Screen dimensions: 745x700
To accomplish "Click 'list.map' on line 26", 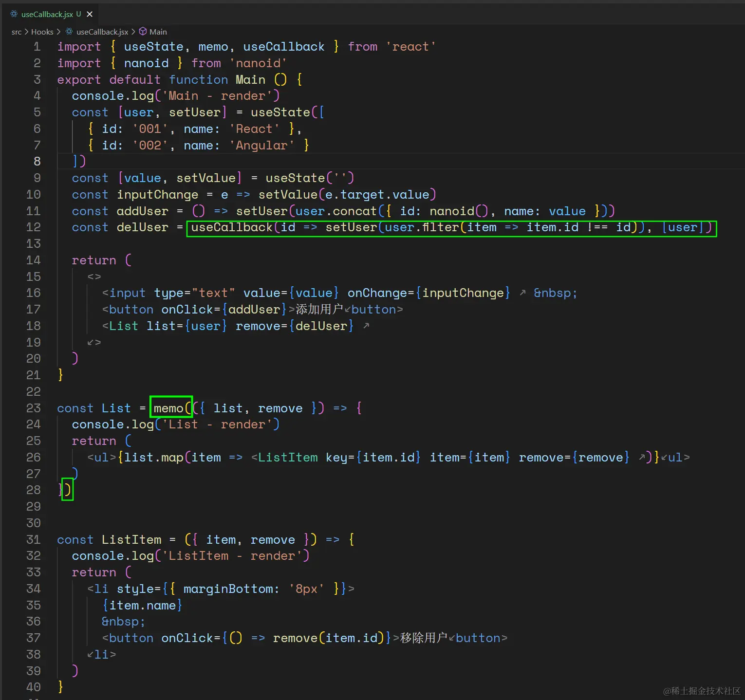I will 154,458.
